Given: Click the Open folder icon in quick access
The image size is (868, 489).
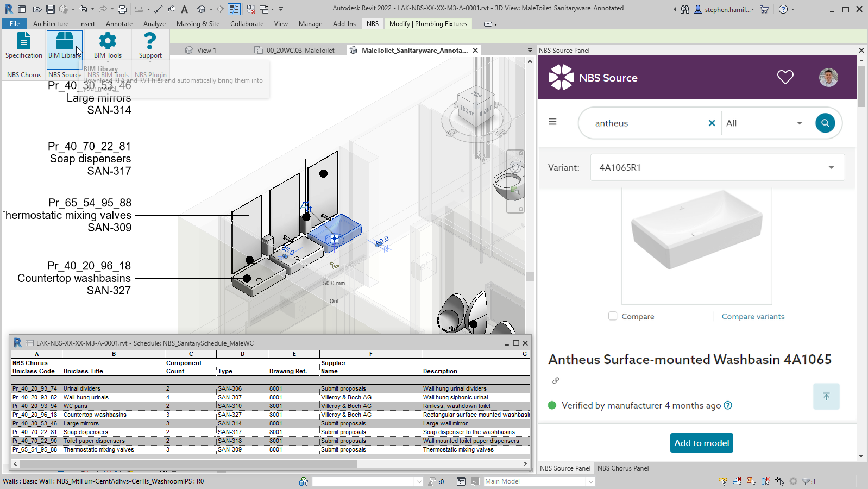Looking at the screenshot, I should click(37, 9).
